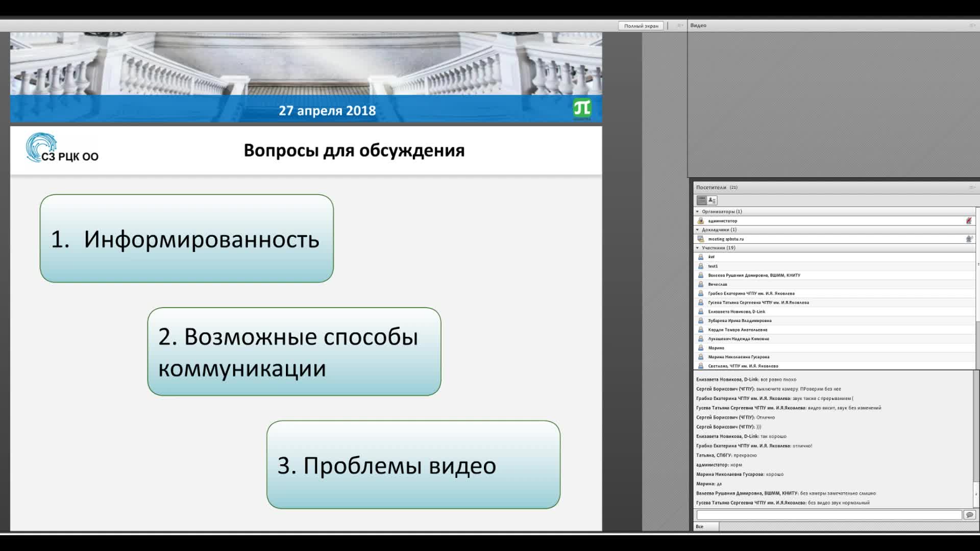
Task: Open the Видео pod options menu icon
Action: (x=972, y=26)
